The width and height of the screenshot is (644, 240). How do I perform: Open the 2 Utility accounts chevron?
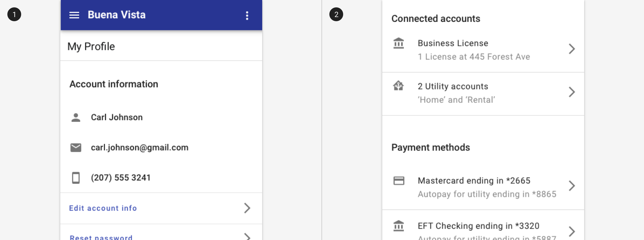(x=572, y=92)
